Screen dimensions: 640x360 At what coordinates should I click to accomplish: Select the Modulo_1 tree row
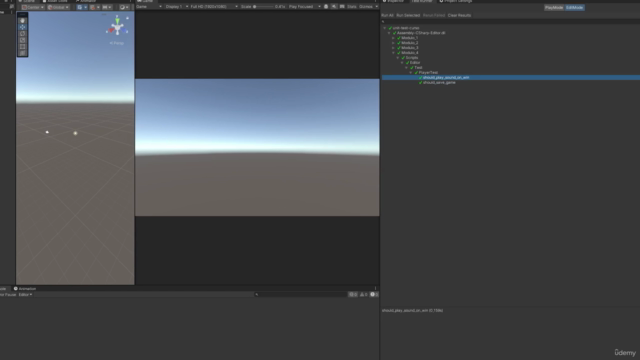(x=510, y=38)
